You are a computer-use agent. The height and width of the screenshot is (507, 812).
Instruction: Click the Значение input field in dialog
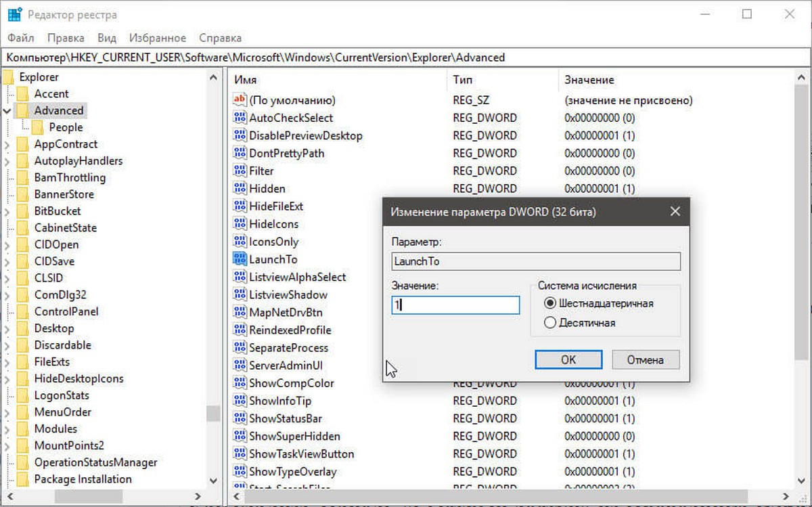455,305
